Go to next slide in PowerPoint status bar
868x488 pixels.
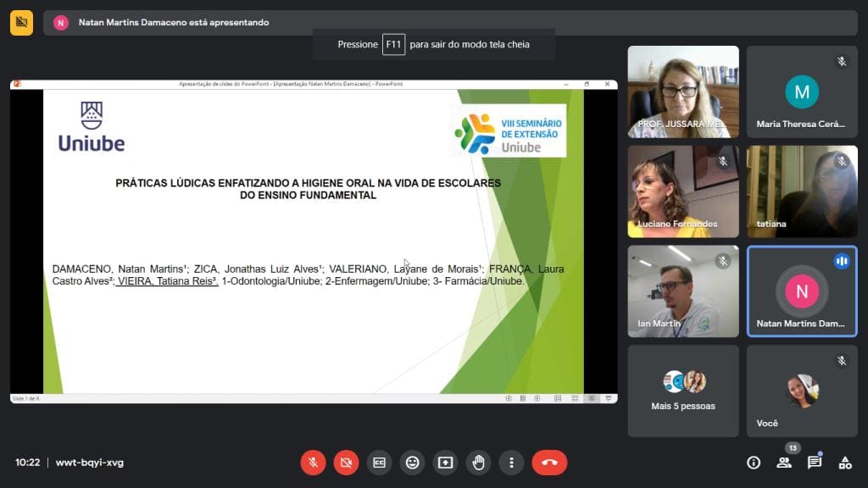[x=537, y=398]
